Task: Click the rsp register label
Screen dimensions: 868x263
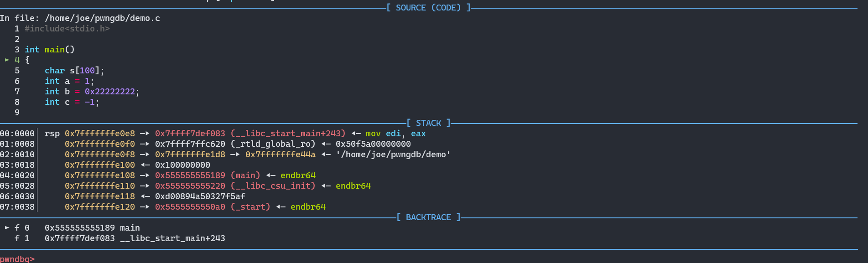Action: (x=52, y=134)
